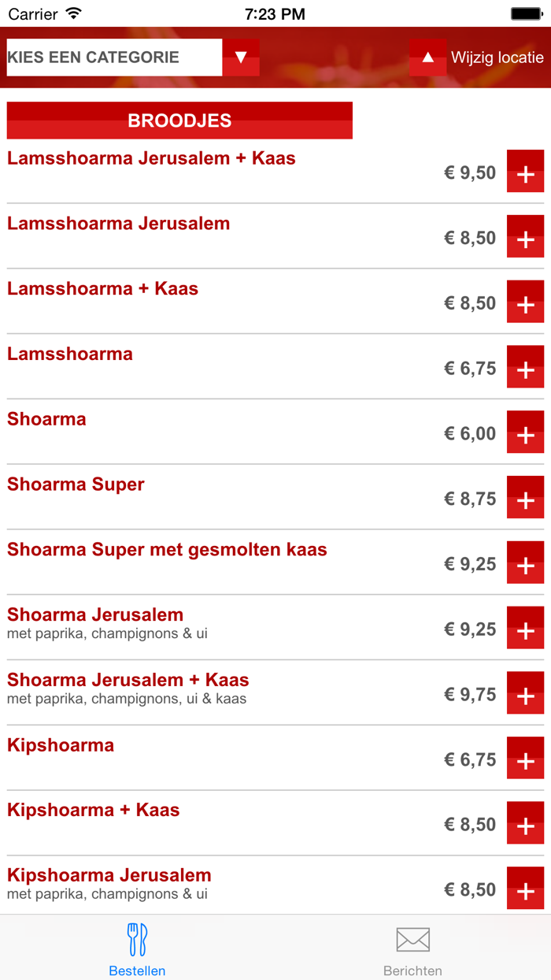Add Kipshoarma Jerusalem with plus icon
Image resolution: width=551 pixels, height=980 pixels.
click(x=525, y=888)
